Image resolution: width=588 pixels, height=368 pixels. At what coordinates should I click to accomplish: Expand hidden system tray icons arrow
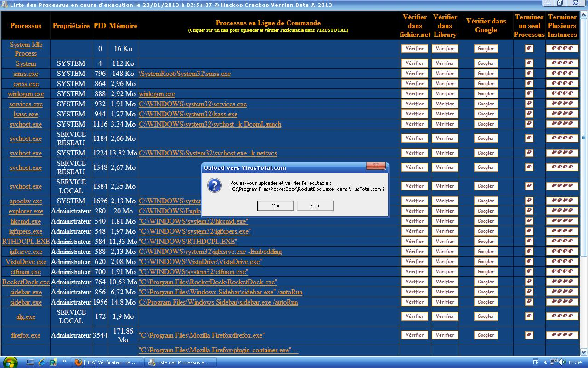pos(545,362)
